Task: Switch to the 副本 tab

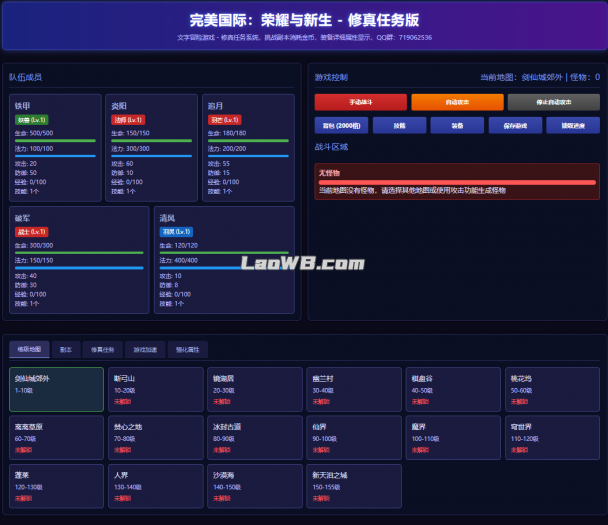Action: point(65,350)
